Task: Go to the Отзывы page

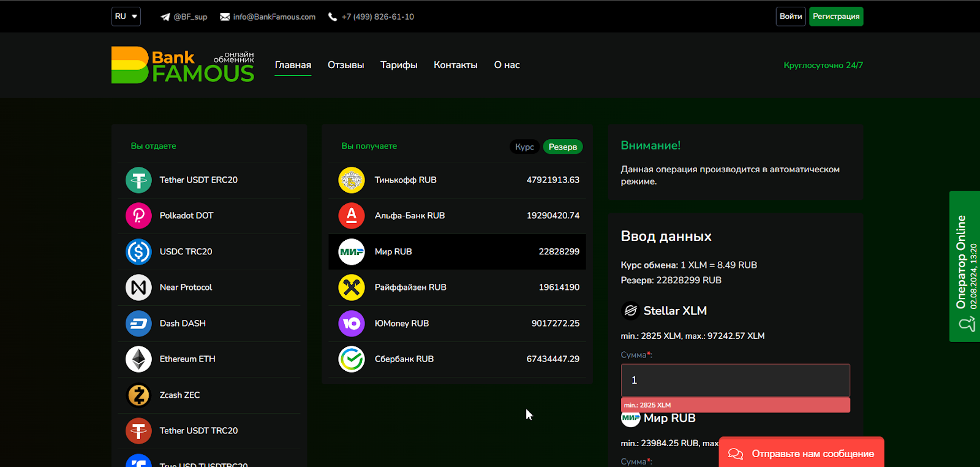Action: click(345, 65)
